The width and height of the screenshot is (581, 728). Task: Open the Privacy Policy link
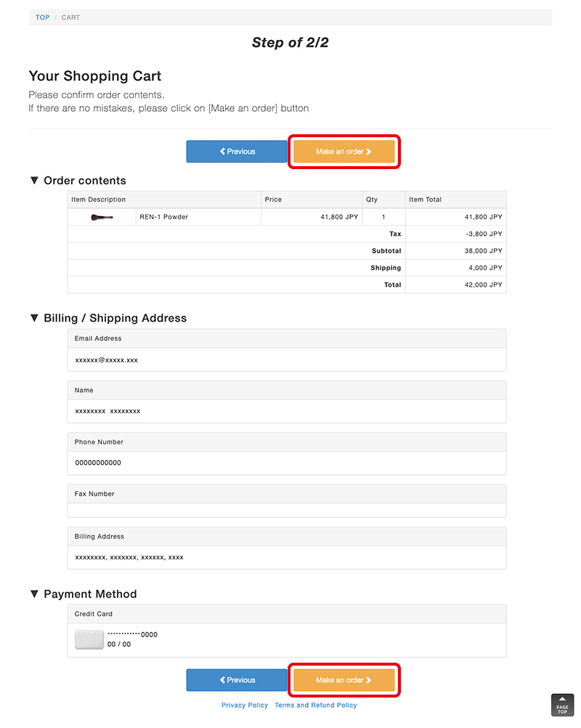(x=245, y=705)
